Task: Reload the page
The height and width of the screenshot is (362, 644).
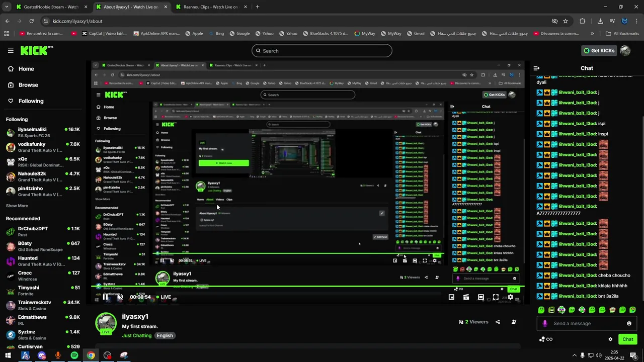Action: [31, 21]
